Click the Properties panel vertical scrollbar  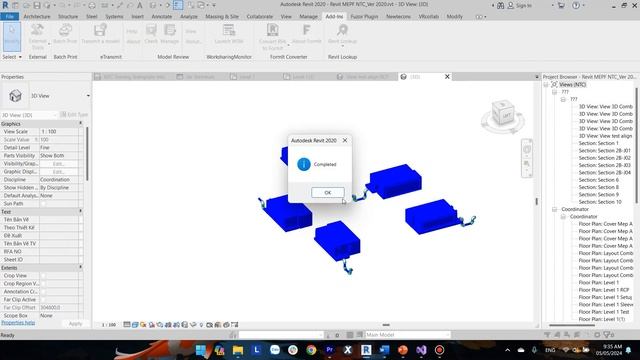[87, 153]
